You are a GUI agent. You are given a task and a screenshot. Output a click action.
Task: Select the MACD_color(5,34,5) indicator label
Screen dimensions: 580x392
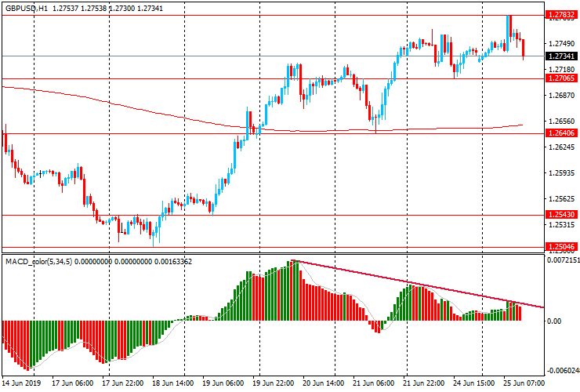[39, 262]
